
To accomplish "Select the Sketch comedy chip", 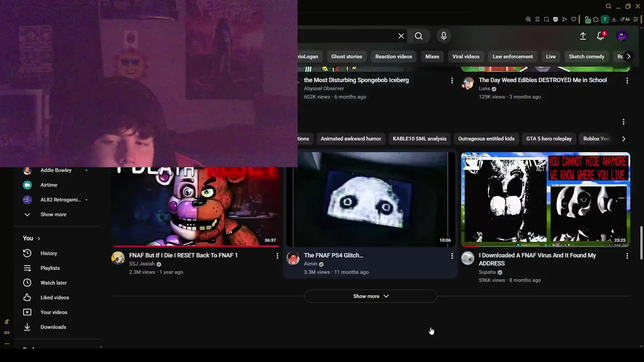I will (587, 56).
